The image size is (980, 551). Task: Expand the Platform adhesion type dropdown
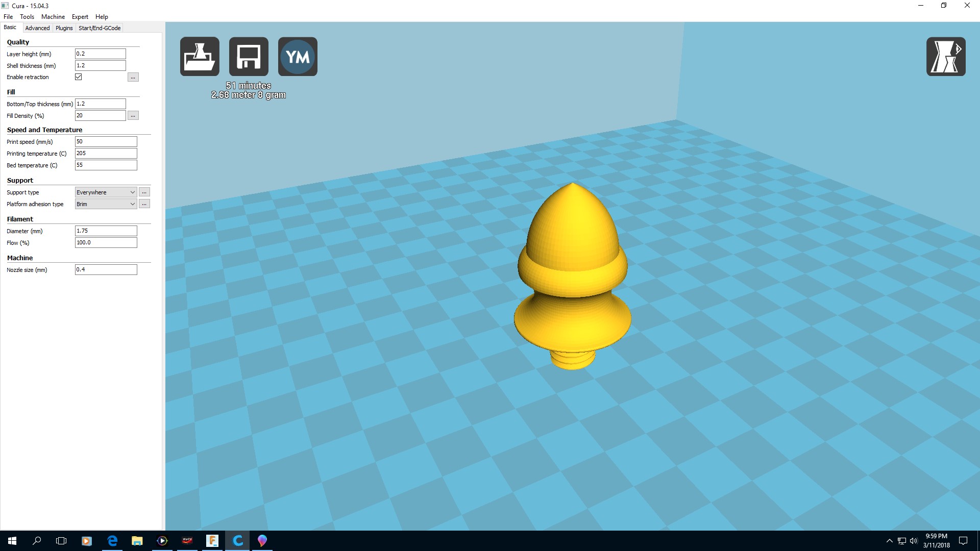coord(106,204)
